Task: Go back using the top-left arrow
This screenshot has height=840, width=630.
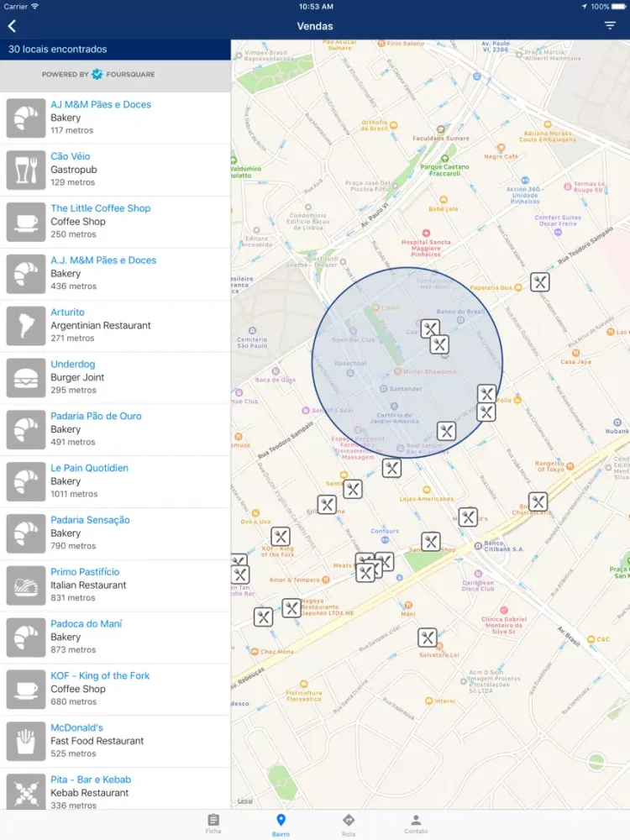Action: 12,26
